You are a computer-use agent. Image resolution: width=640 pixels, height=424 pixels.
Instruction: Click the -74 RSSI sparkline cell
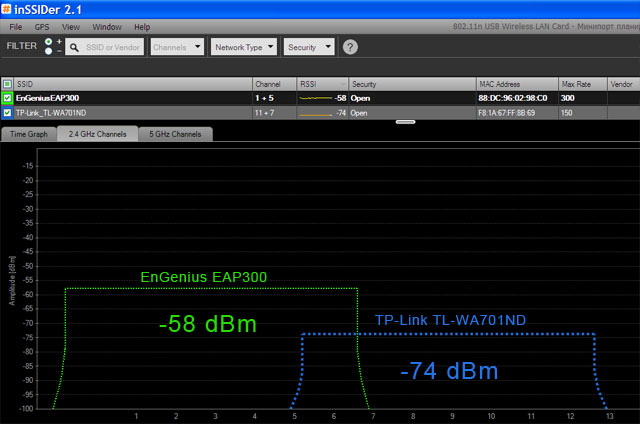(322, 113)
